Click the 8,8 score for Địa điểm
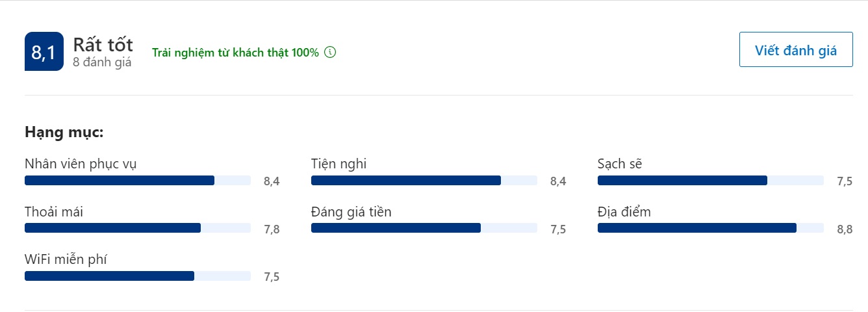The image size is (868, 312). click(845, 229)
